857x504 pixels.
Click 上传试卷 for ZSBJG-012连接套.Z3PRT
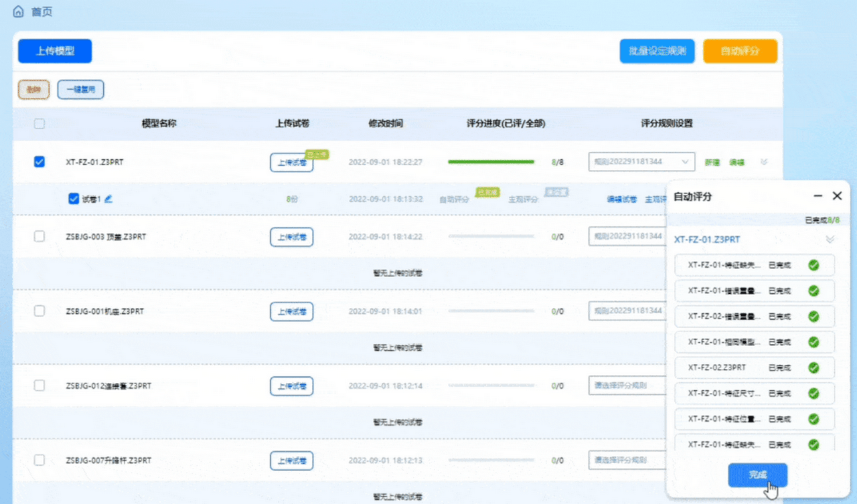pyautogui.click(x=292, y=386)
